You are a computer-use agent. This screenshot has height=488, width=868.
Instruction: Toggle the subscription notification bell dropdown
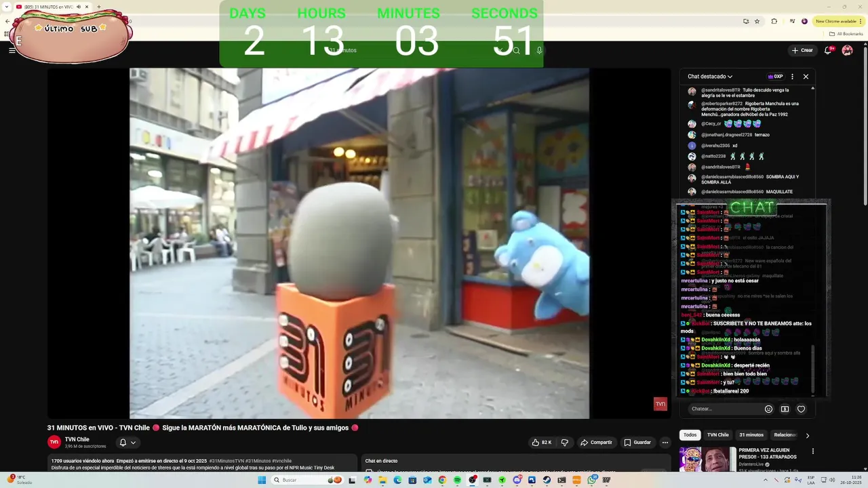(127, 443)
